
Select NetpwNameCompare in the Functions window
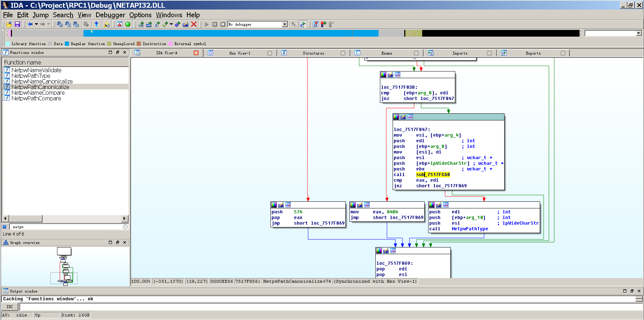coord(38,93)
